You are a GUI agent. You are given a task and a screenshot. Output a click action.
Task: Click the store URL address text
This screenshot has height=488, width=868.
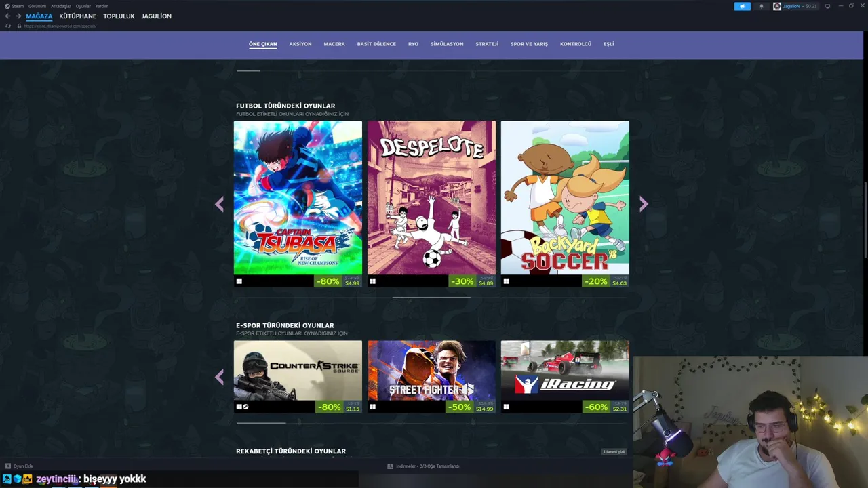pyautogui.click(x=60, y=26)
